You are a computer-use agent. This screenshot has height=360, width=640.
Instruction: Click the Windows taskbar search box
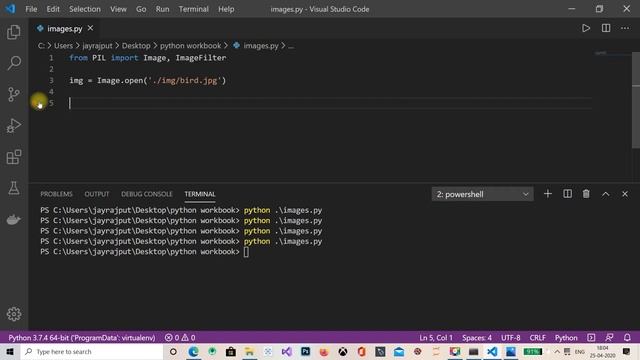click(92, 351)
